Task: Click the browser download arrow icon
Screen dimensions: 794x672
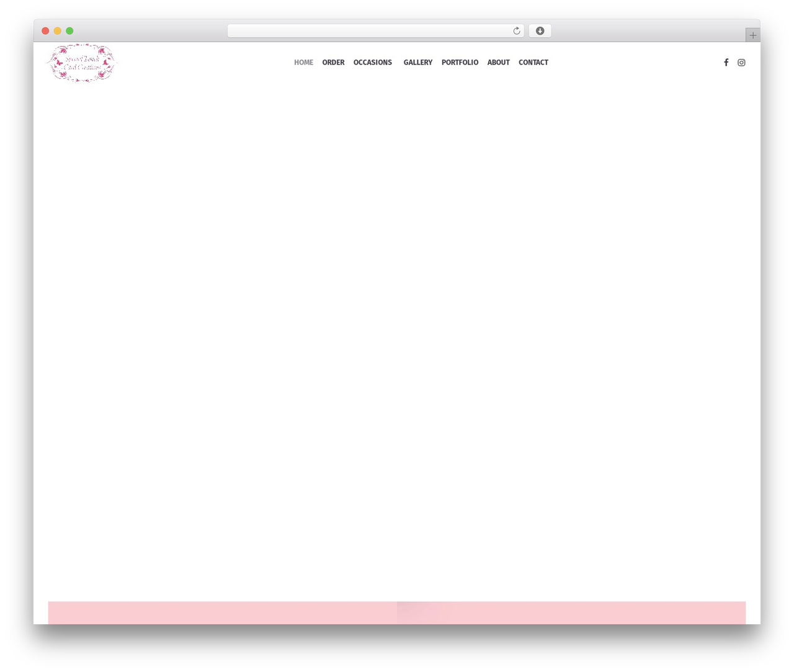Action: click(x=540, y=31)
